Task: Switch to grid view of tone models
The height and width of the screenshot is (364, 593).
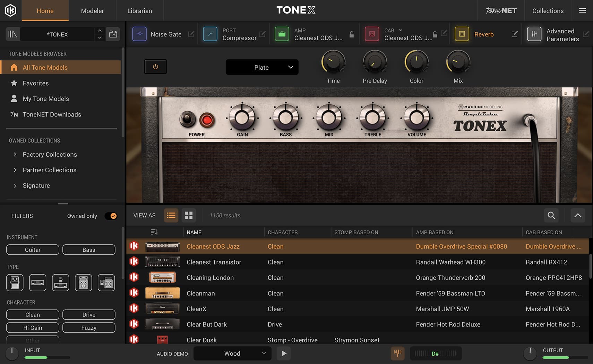Action: pos(189,215)
